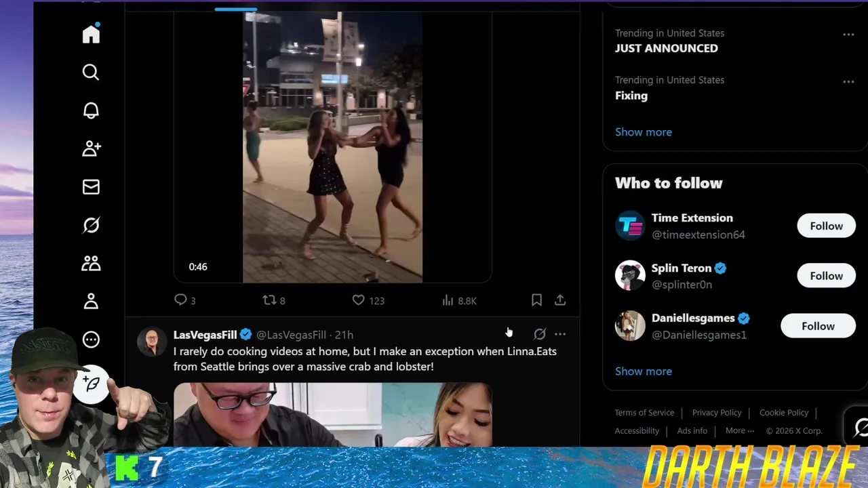Open the Follow requests person-plus icon
The height and width of the screenshot is (488, 868).
coord(91,148)
